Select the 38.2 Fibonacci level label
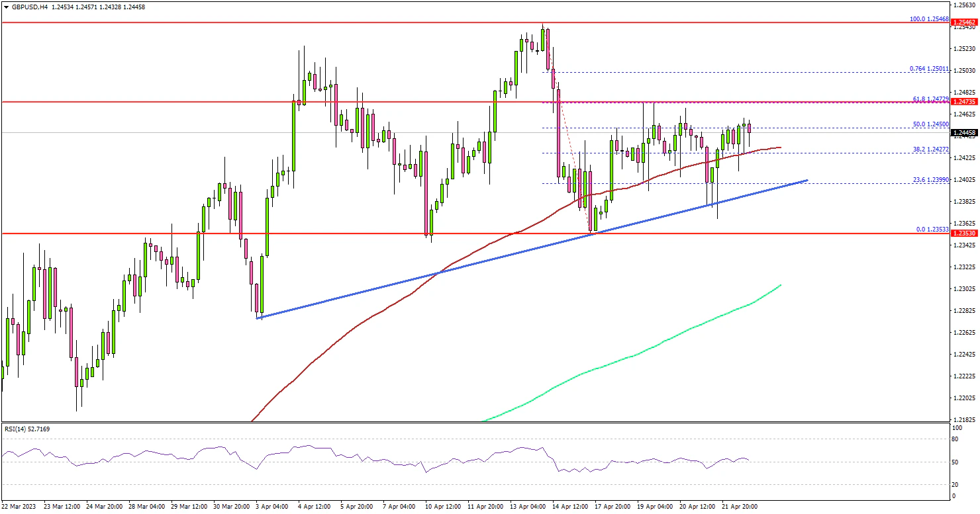 pos(930,150)
